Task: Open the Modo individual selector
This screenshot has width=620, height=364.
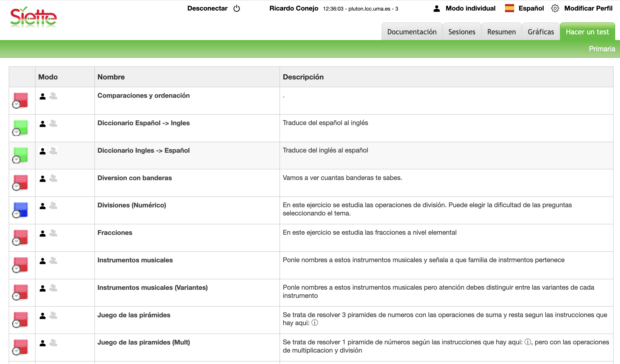Action: (x=470, y=8)
